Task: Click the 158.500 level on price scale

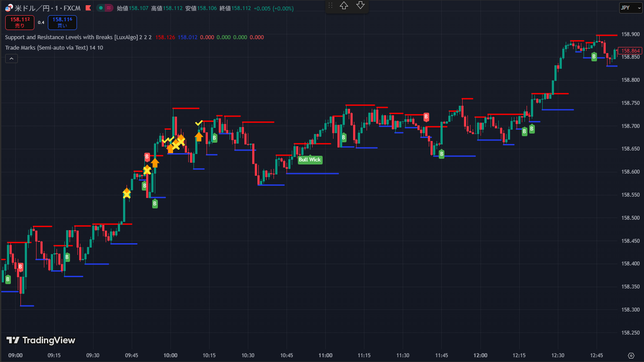Action: click(630, 218)
